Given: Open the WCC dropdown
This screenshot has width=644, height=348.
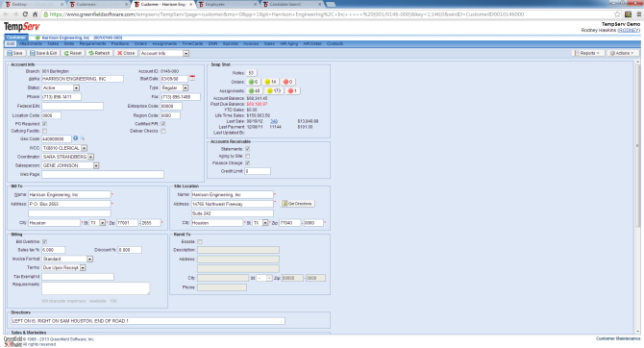Looking at the screenshot, I should pos(84,148).
